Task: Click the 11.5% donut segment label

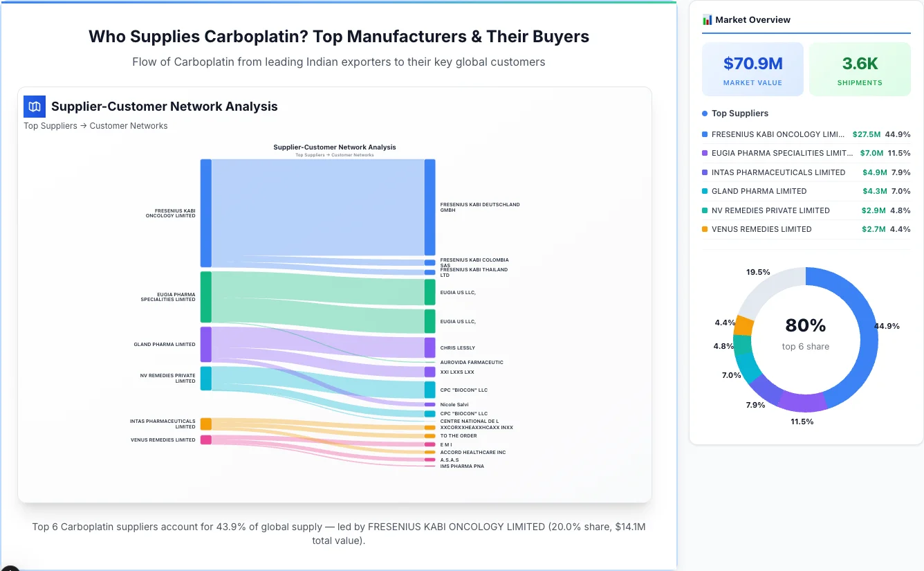Action: click(x=802, y=421)
